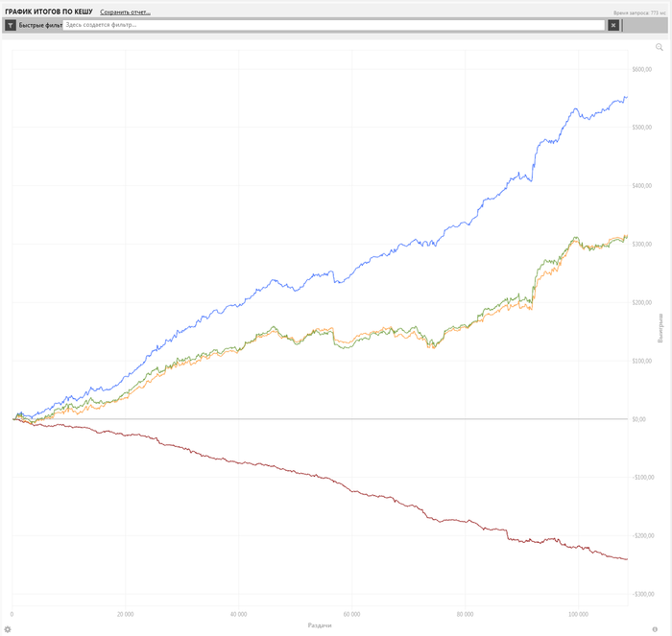Click the blue winnings line endpoint

point(627,97)
